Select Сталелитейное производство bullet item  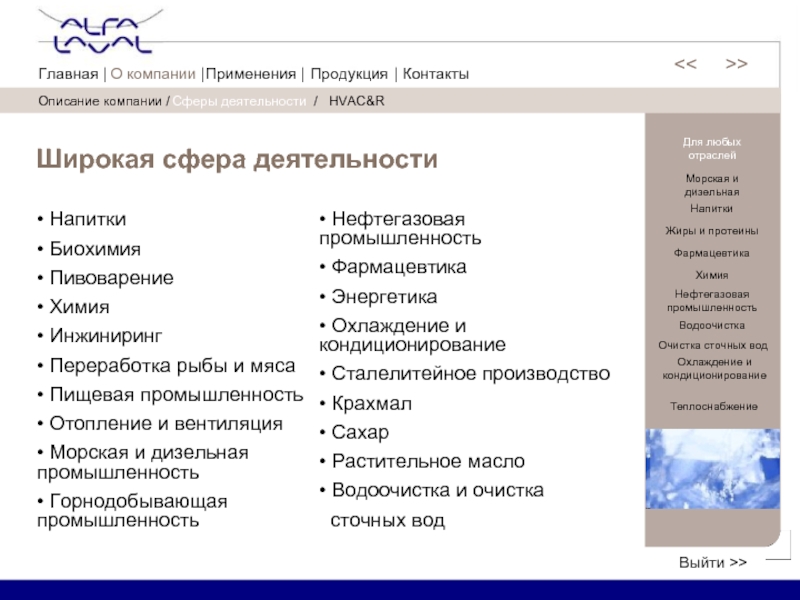click(x=465, y=373)
